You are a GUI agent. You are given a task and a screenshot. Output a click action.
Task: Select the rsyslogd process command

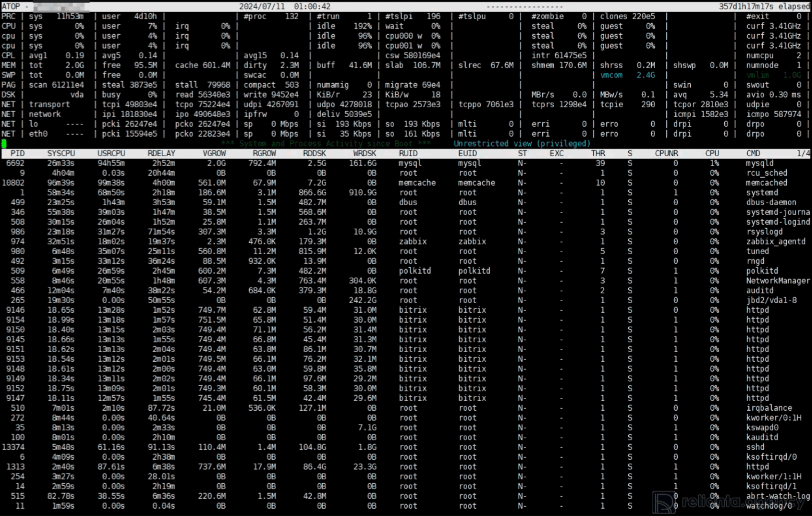(x=764, y=232)
